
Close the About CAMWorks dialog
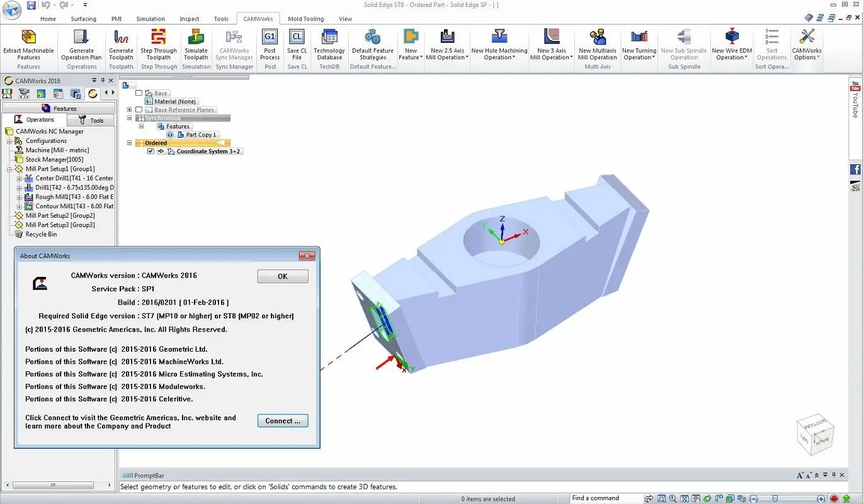[307, 256]
